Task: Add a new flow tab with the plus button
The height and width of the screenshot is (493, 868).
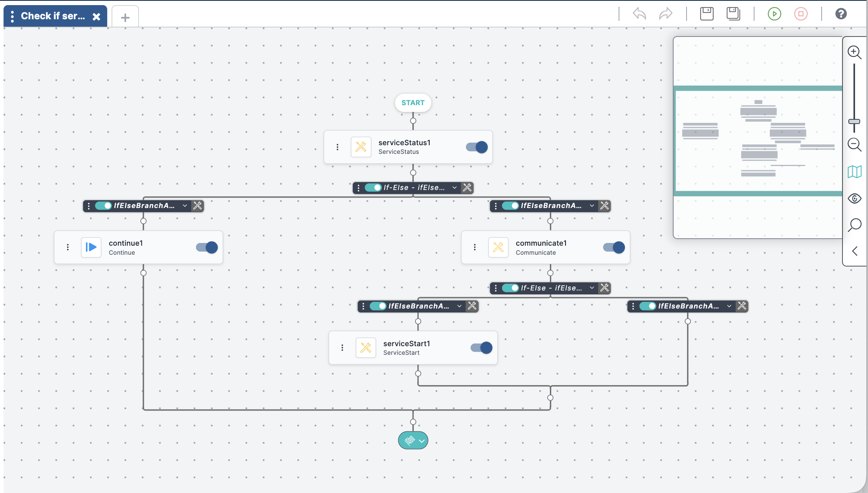Action: 125,17
